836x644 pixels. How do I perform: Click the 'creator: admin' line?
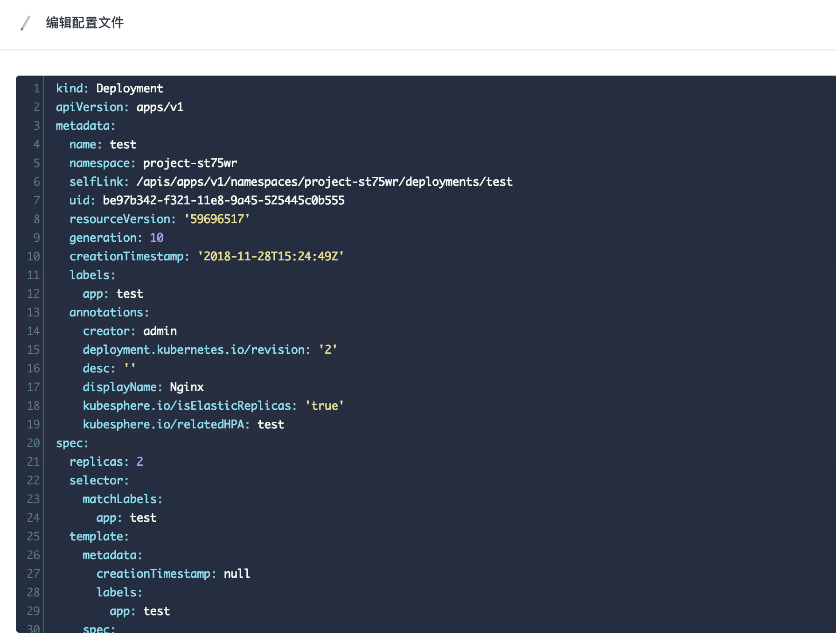[x=130, y=331]
